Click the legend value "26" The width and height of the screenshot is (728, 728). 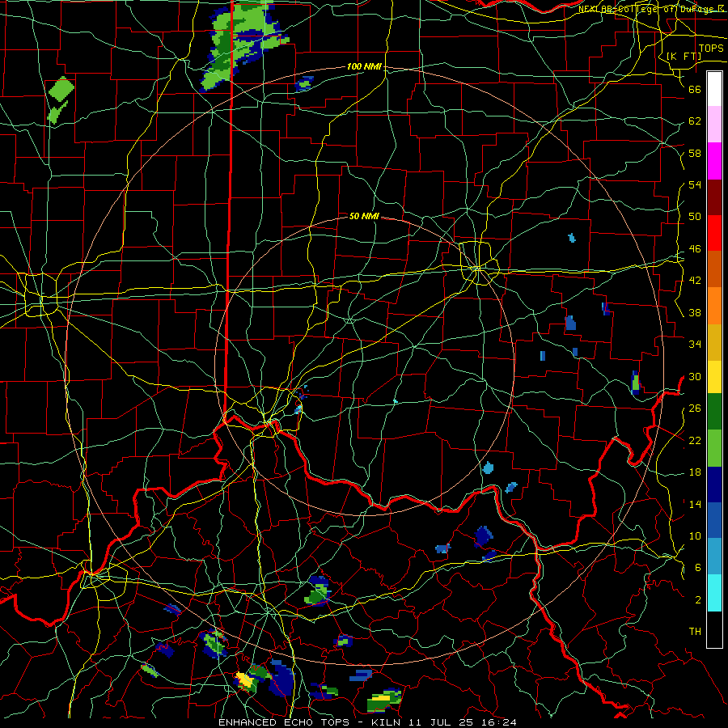[x=695, y=408]
